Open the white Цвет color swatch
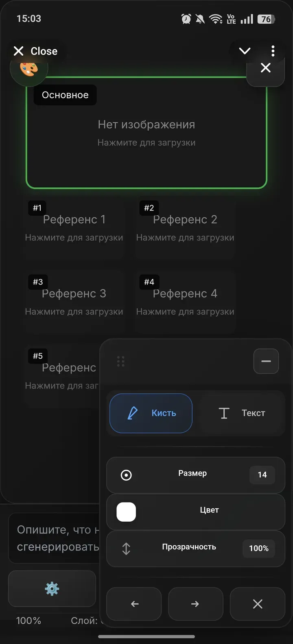The image size is (293, 644). (126, 512)
